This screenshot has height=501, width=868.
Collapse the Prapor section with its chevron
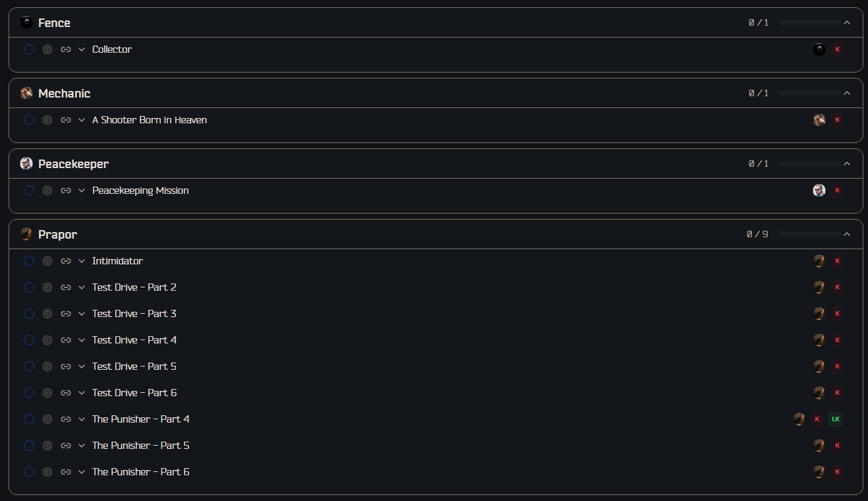(x=847, y=234)
